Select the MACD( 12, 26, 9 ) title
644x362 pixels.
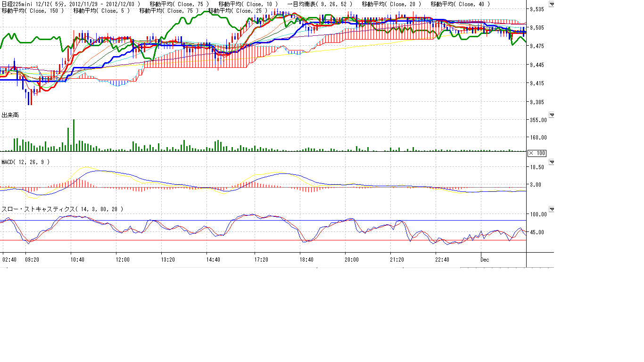pyautogui.click(x=25, y=162)
